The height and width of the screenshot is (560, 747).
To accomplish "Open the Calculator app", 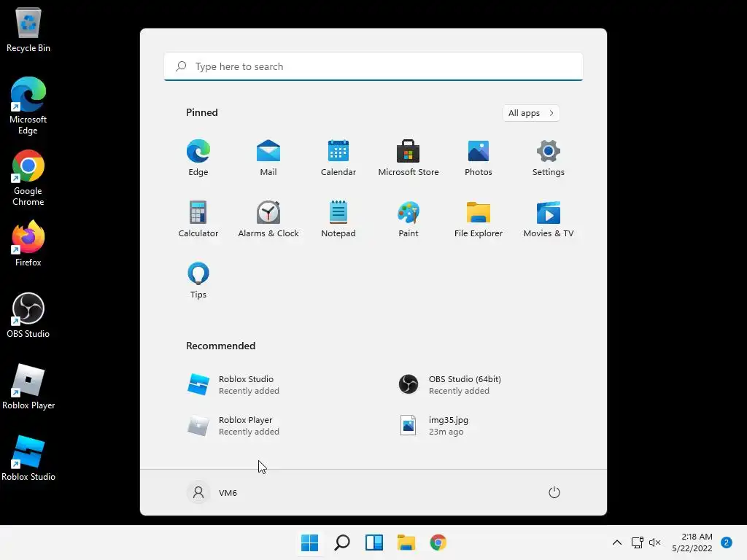I will [x=198, y=219].
